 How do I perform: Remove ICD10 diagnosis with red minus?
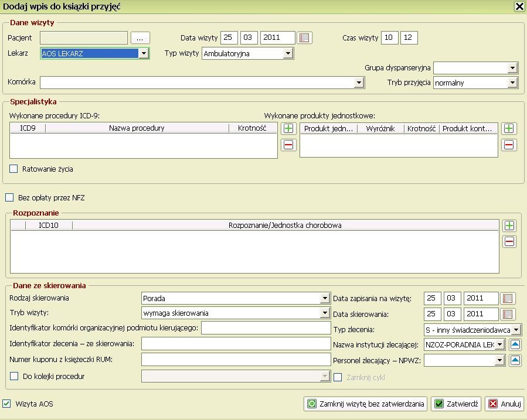[509, 241]
